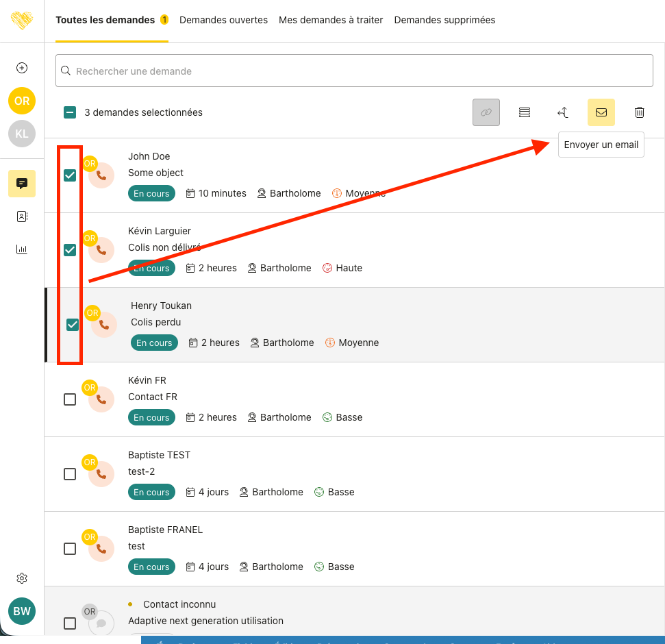Click the branching arrow transfer icon
Image resolution: width=665 pixels, height=644 pixels.
563,112
